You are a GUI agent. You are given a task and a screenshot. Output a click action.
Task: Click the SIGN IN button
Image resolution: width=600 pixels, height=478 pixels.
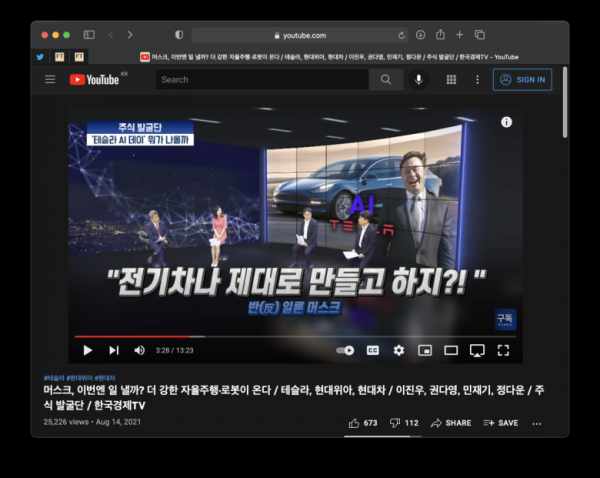(522, 80)
